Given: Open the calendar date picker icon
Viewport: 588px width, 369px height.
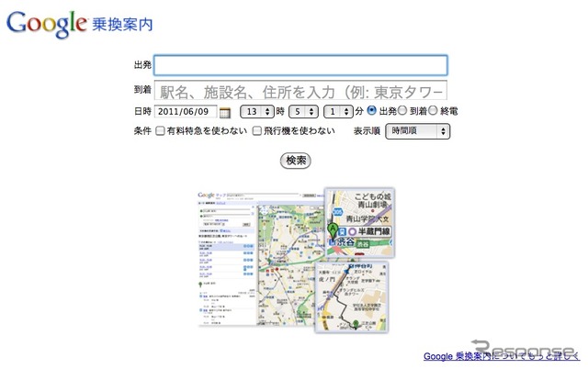Looking at the screenshot, I should coord(224,112).
